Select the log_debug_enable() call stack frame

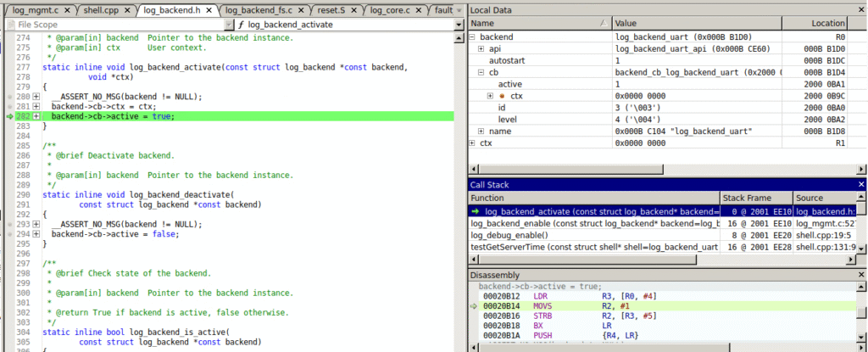click(x=663, y=234)
